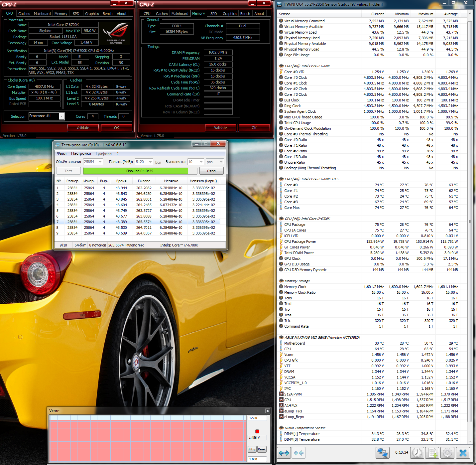Click the VCCSA voltage sensor row label
476x465 pixels.
(x=290, y=377)
